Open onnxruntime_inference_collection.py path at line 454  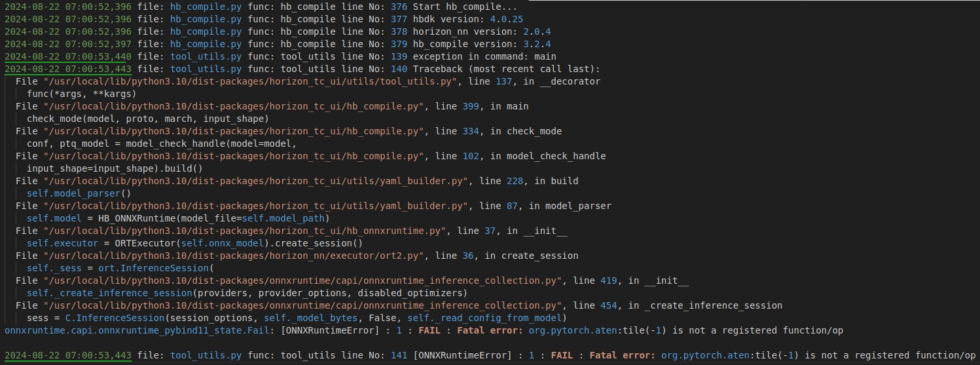coord(303,305)
